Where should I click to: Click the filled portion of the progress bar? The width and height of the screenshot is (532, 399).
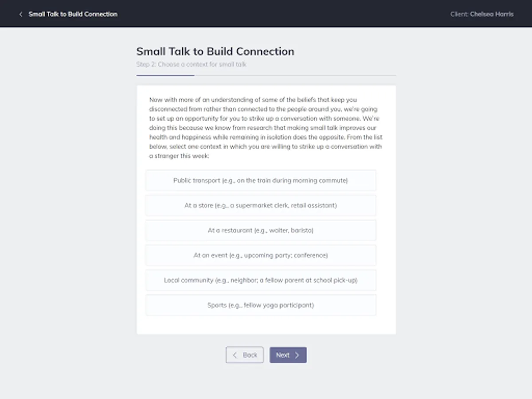[x=165, y=75]
